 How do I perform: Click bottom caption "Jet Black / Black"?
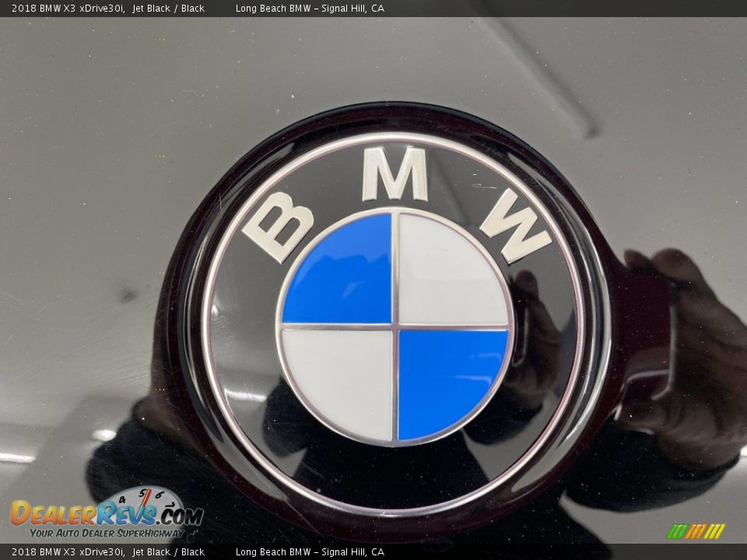[169, 552]
